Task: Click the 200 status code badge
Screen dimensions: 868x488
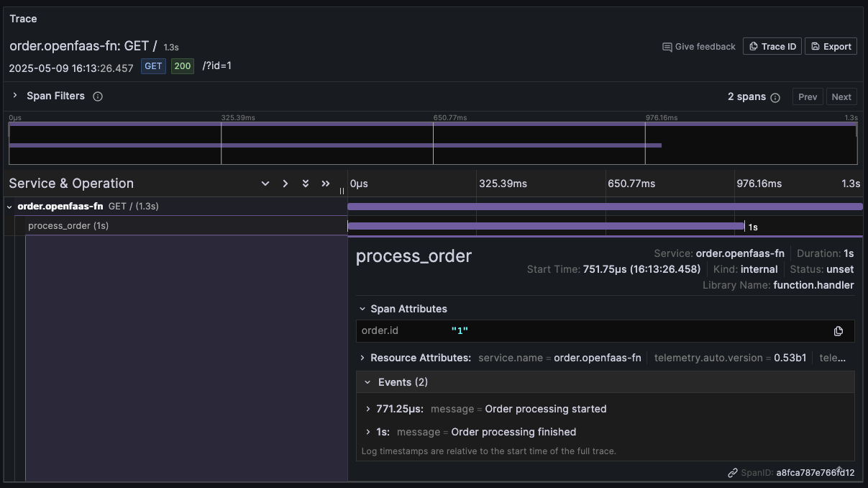Action: point(183,66)
